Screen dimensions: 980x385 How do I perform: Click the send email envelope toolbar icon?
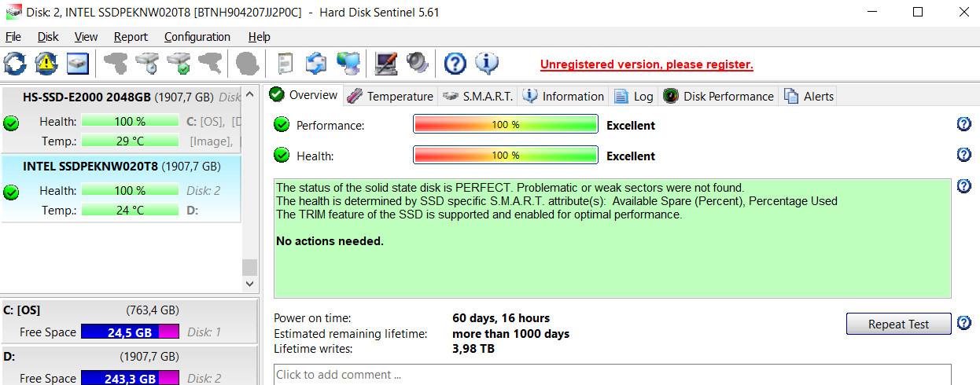click(316, 63)
